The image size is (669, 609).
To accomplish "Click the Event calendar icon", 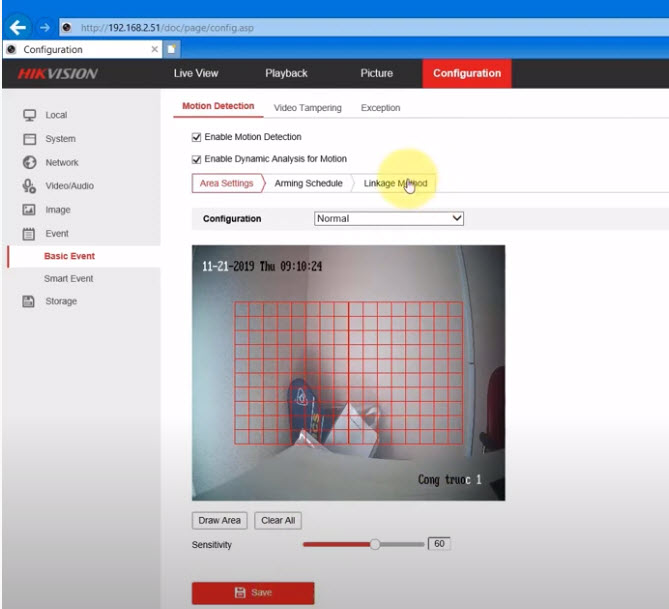I will [29, 233].
